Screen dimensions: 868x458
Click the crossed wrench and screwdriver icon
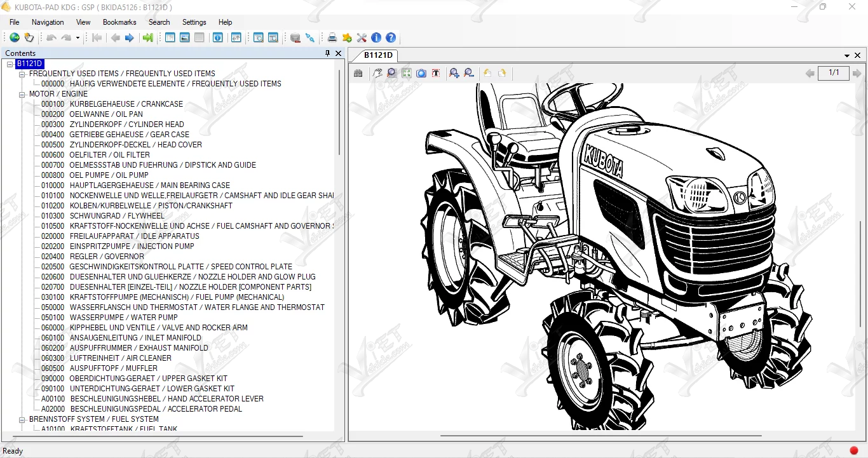tap(362, 38)
